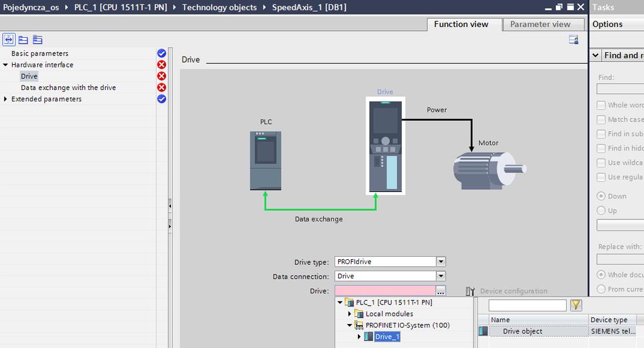Click the pink Drive input field
Viewport: 644px width, 348px height.
pos(385,291)
